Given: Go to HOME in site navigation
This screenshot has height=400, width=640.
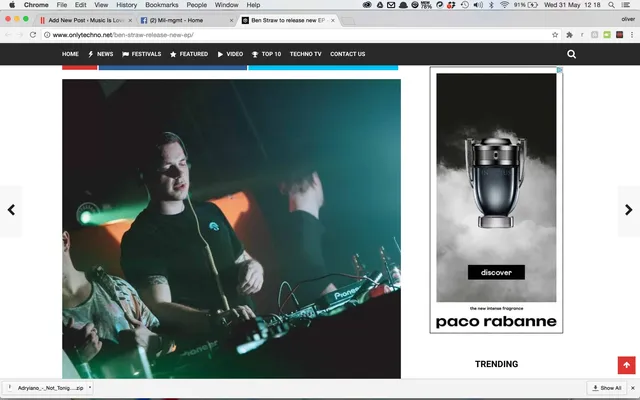Looking at the screenshot, I should 70,54.
